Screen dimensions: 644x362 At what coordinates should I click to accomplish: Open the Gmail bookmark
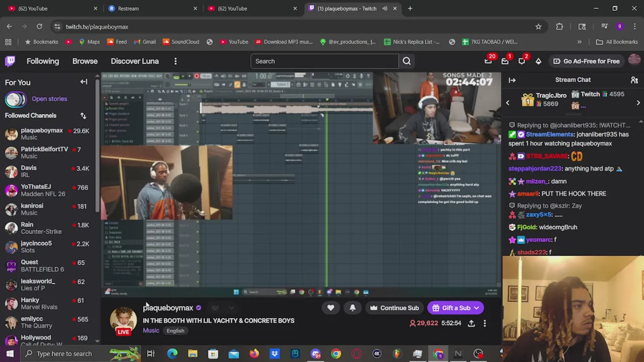(144, 42)
